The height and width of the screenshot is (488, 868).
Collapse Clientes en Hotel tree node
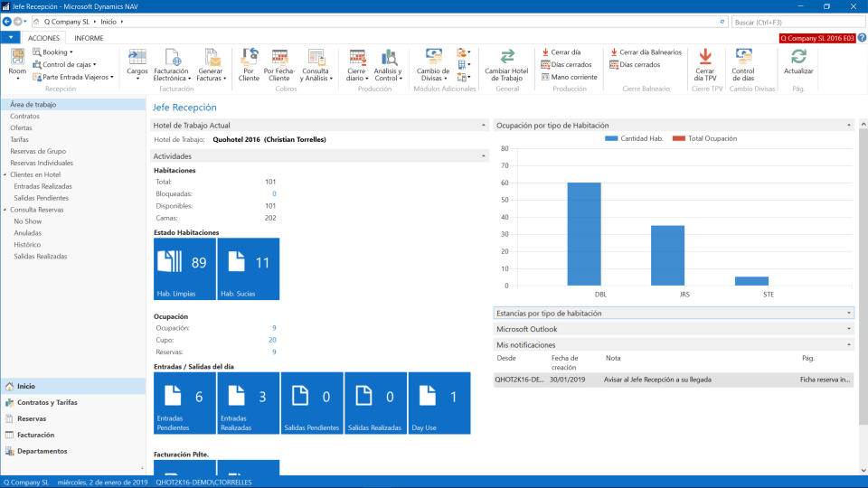coord(5,174)
